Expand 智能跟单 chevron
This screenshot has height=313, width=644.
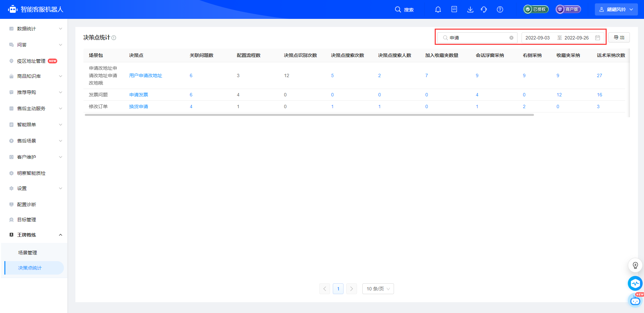click(x=61, y=125)
